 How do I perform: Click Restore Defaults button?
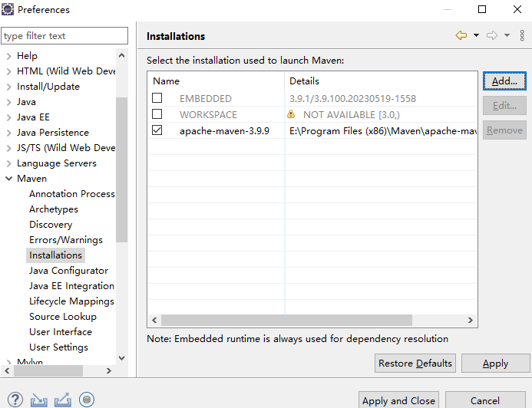pos(415,364)
